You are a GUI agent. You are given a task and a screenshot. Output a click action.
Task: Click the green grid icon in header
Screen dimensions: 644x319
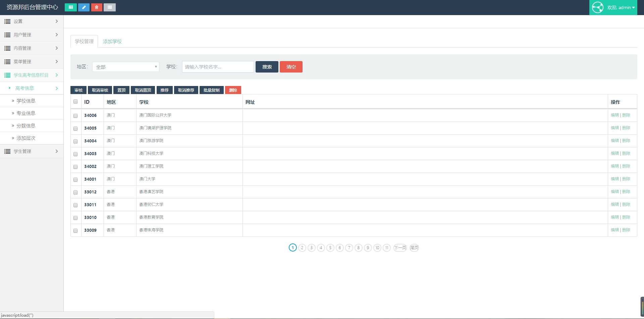(x=71, y=7)
